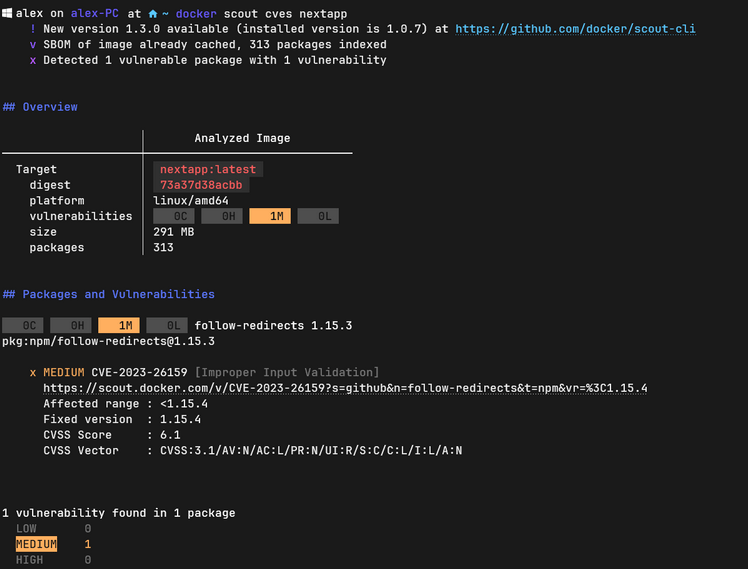748x569 pixels.
Task: Click the linux/amd64 platform value
Action: click(x=190, y=201)
